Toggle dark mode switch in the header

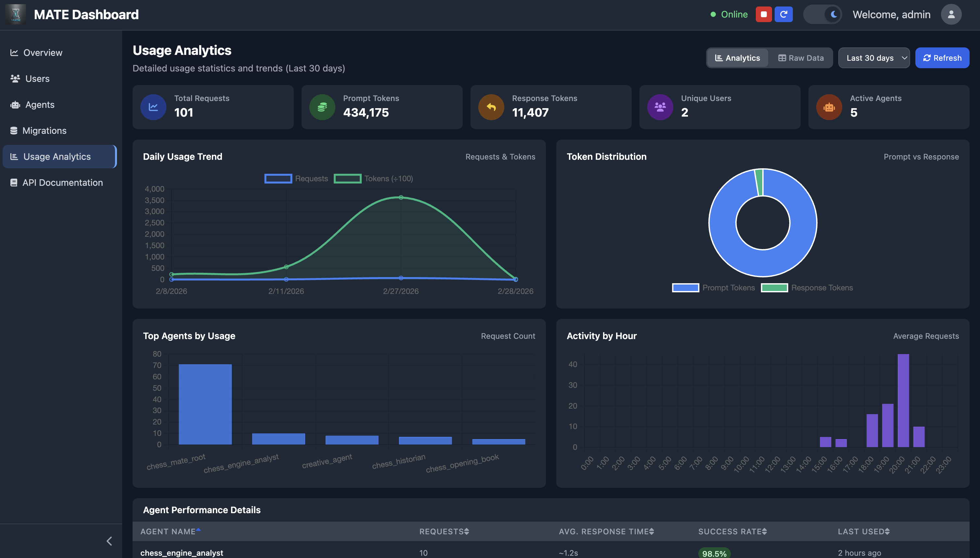[x=823, y=14]
